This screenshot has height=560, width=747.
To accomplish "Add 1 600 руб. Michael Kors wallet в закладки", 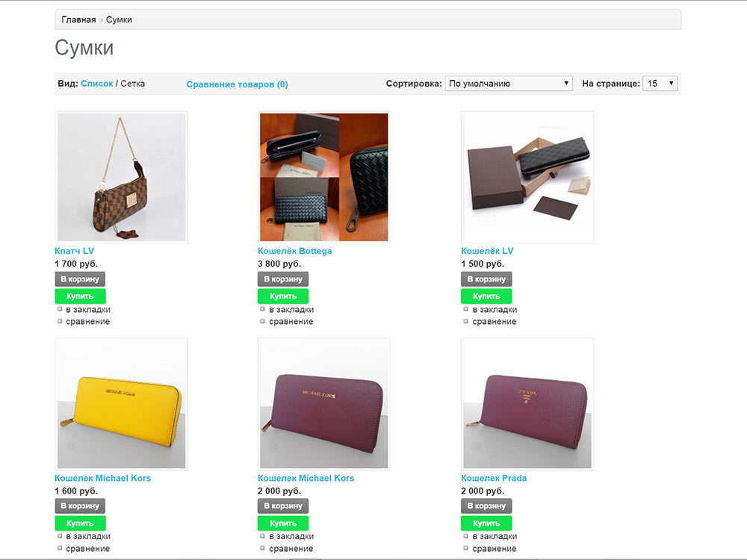I will pyautogui.click(x=88, y=536).
